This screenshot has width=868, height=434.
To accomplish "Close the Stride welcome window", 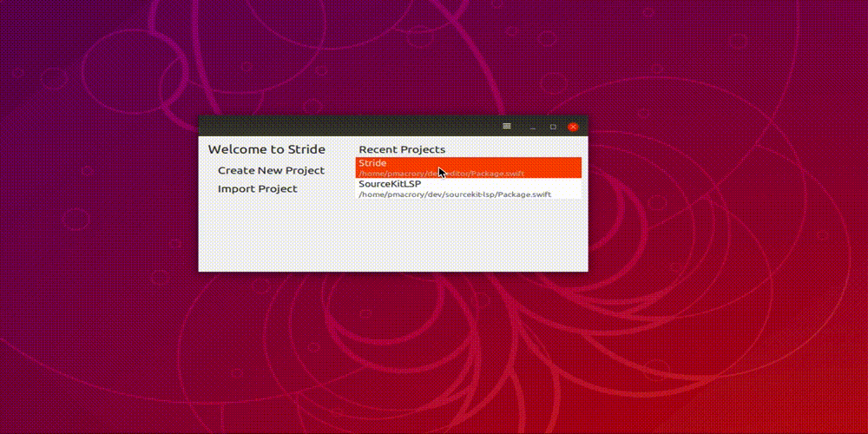I will pyautogui.click(x=573, y=127).
